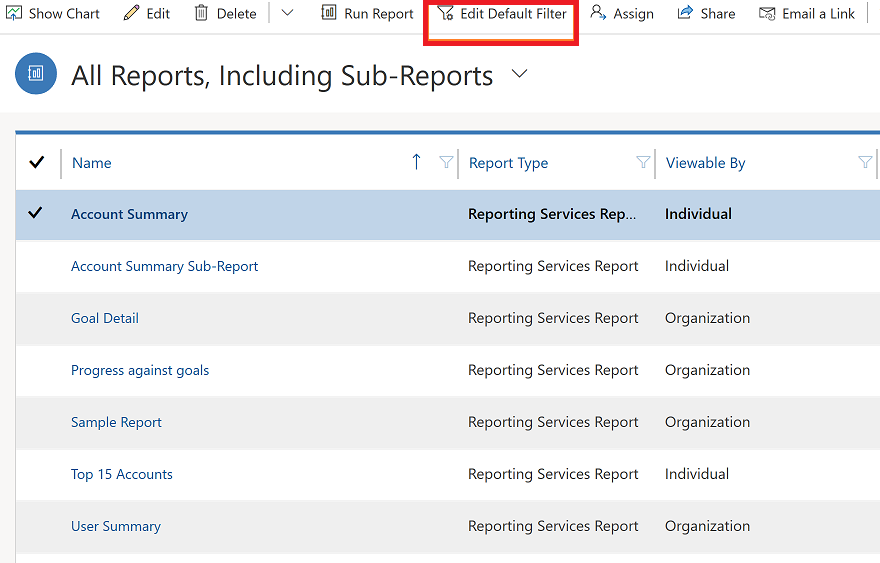Open the Goal Detail report link
The image size is (880, 563).
point(105,318)
